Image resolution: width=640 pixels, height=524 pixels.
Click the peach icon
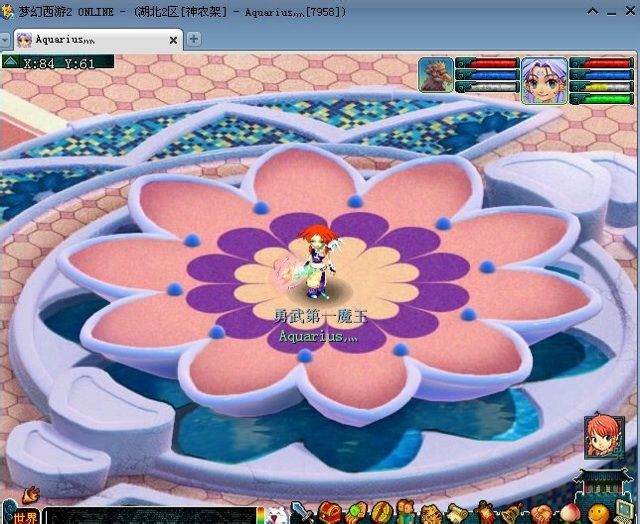click(x=571, y=515)
